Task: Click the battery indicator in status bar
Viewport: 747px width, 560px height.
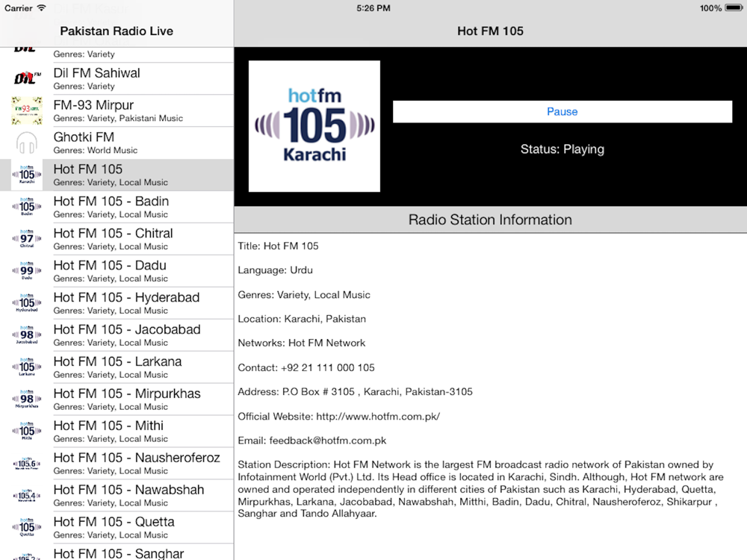Action: click(734, 7)
